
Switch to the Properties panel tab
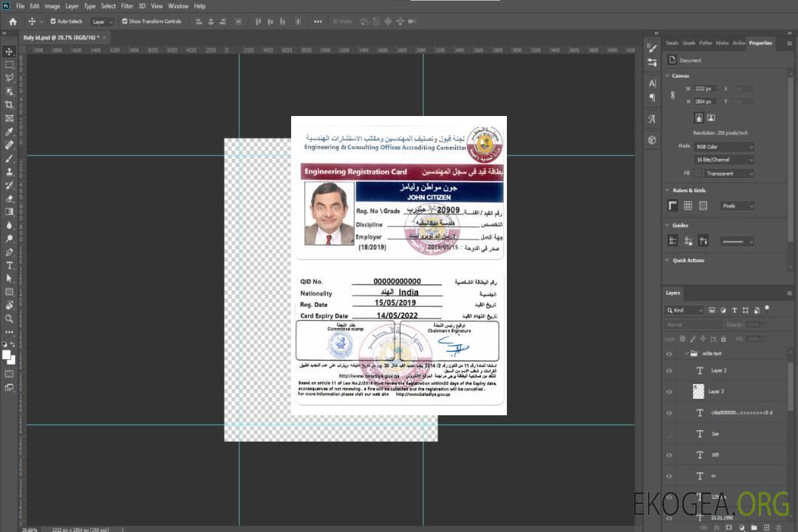pos(760,43)
